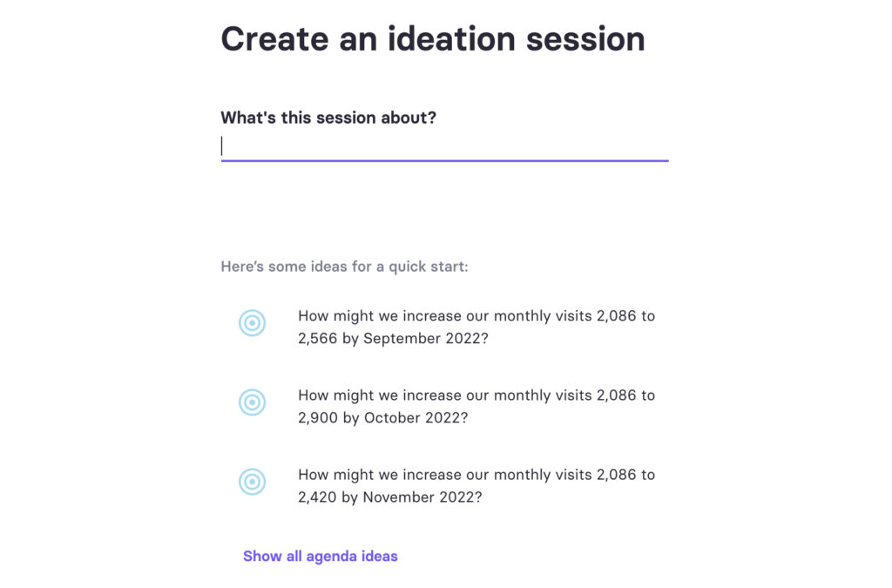The image size is (892, 588).
Task: Click the purple underline of the session input
Action: coord(444,161)
